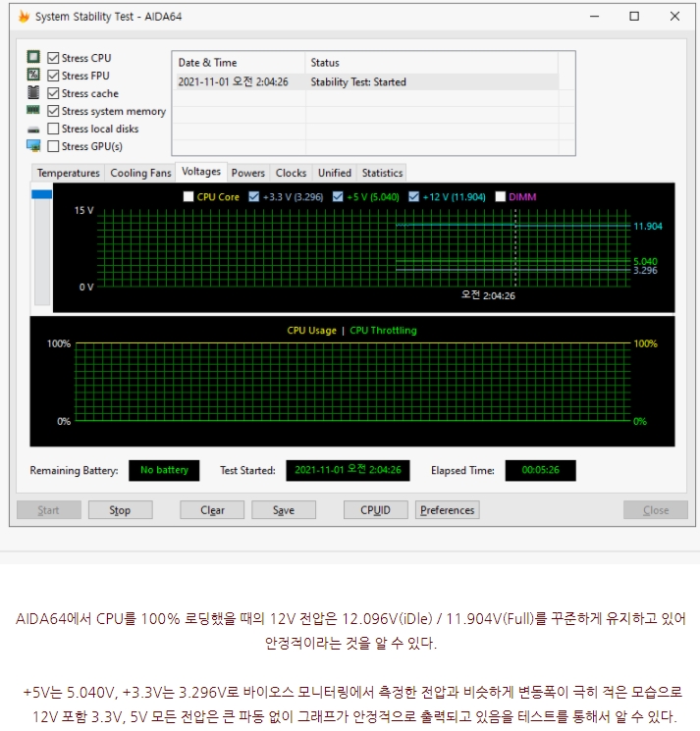The height and width of the screenshot is (731, 700).
Task: Open the Powers tab
Action: click(x=247, y=173)
